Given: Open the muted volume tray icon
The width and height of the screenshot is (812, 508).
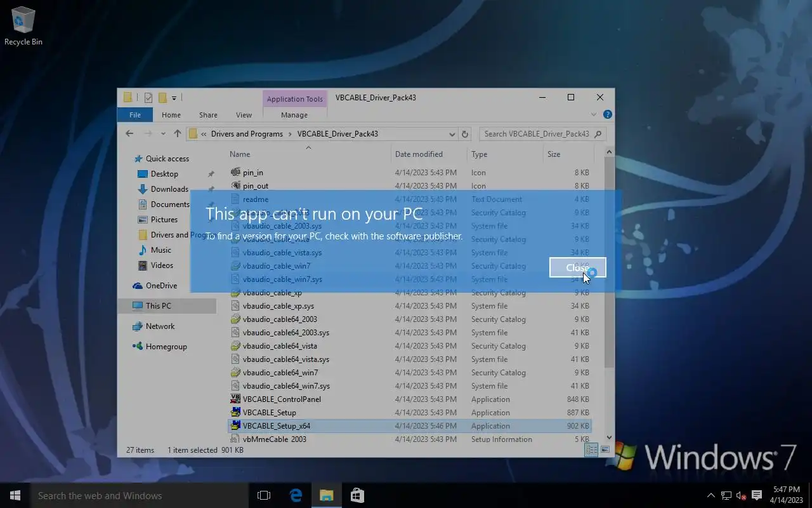Looking at the screenshot, I should coord(741,495).
